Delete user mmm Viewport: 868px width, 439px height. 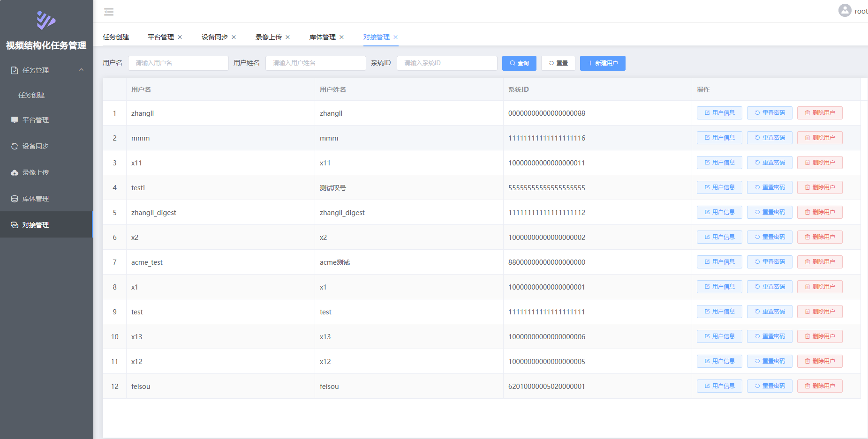click(x=820, y=138)
